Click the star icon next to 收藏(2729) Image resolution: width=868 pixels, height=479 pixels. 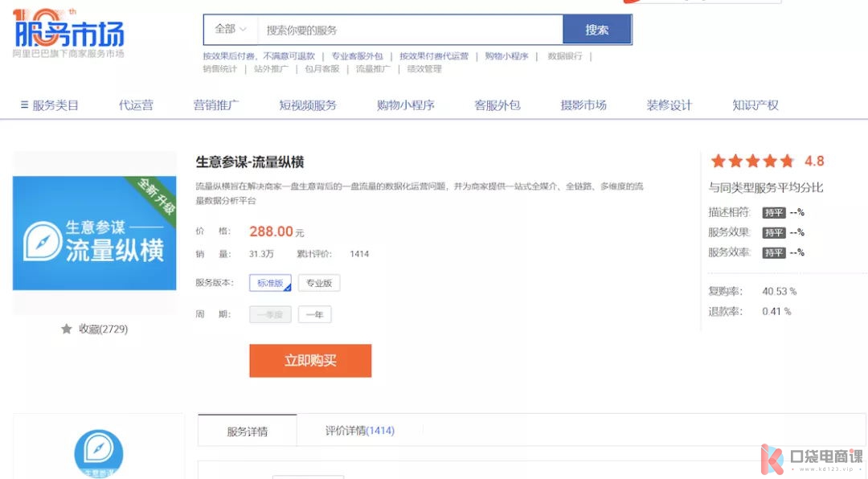coord(67,329)
